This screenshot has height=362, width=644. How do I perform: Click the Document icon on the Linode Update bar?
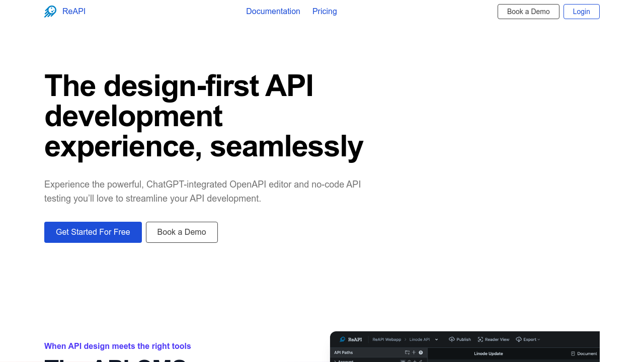(572, 352)
